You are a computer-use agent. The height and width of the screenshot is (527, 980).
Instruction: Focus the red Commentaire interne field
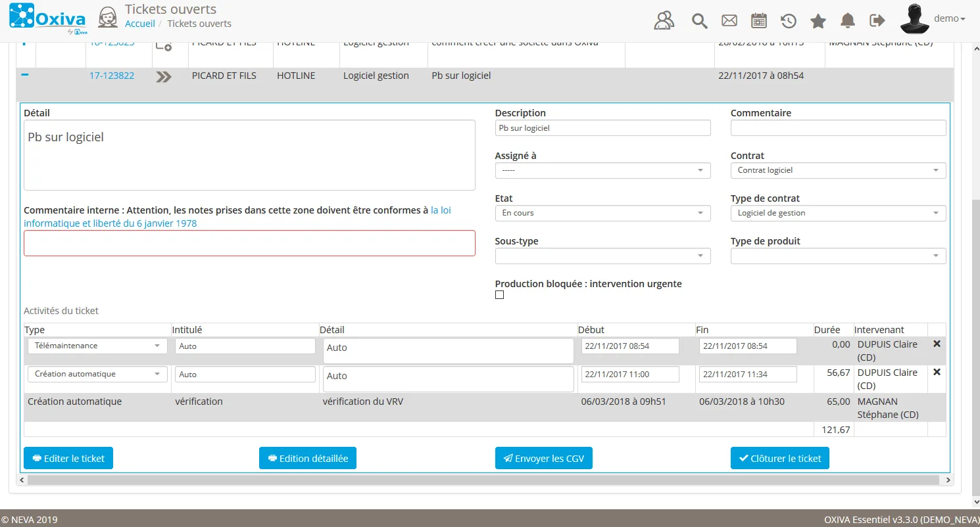249,243
